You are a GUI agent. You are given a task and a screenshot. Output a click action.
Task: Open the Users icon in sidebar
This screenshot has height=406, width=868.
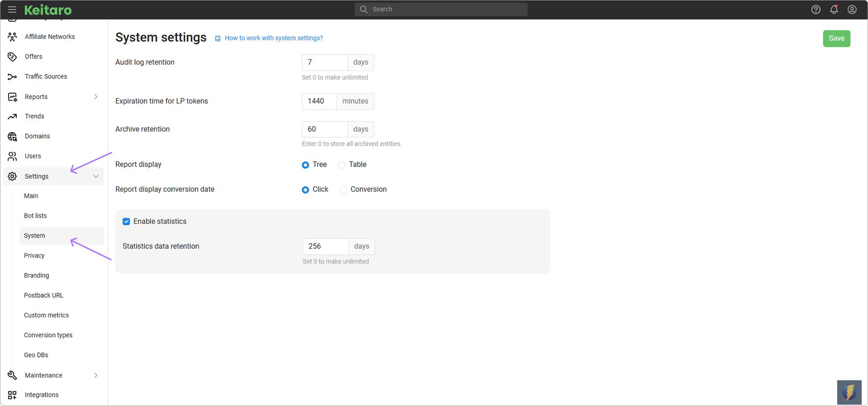click(12, 156)
